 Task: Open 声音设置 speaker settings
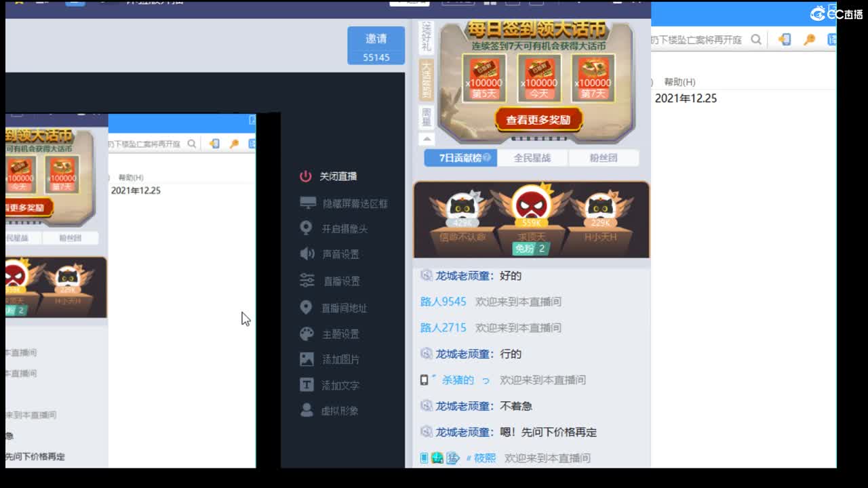pyautogui.click(x=330, y=254)
